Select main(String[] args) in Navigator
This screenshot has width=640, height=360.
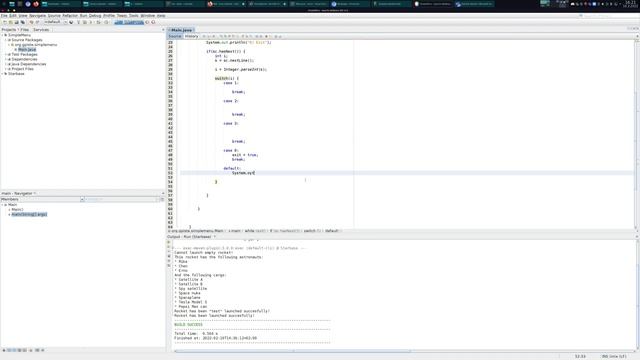coord(29,214)
